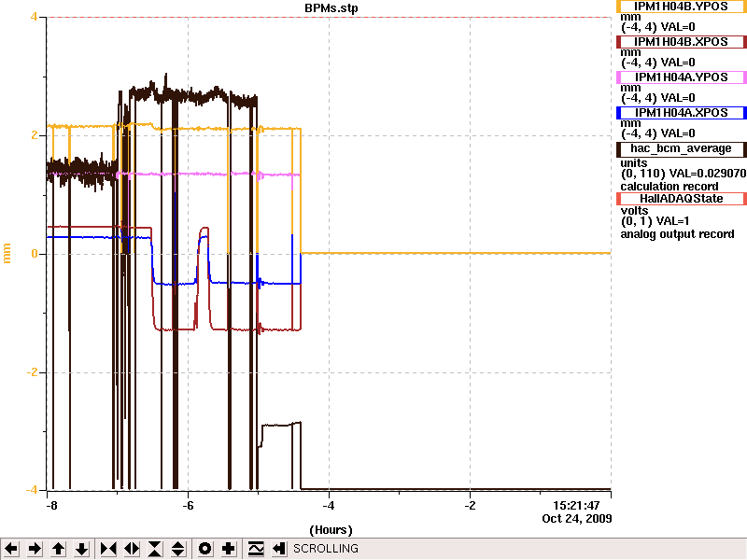Click the waveform refresh graph icon

tap(256, 549)
